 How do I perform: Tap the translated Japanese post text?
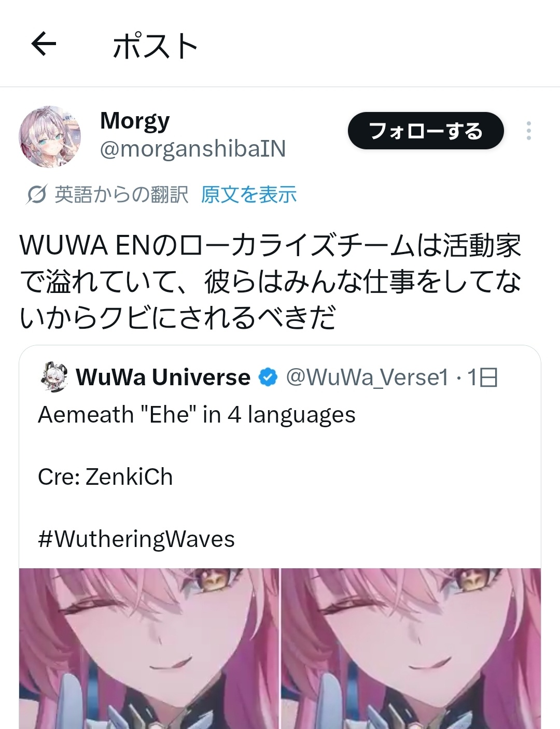pyautogui.click(x=270, y=282)
